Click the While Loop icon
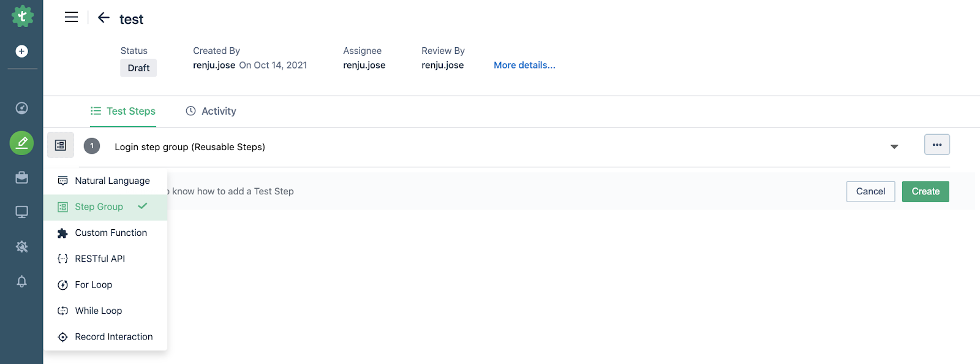The height and width of the screenshot is (364, 980). (x=62, y=311)
